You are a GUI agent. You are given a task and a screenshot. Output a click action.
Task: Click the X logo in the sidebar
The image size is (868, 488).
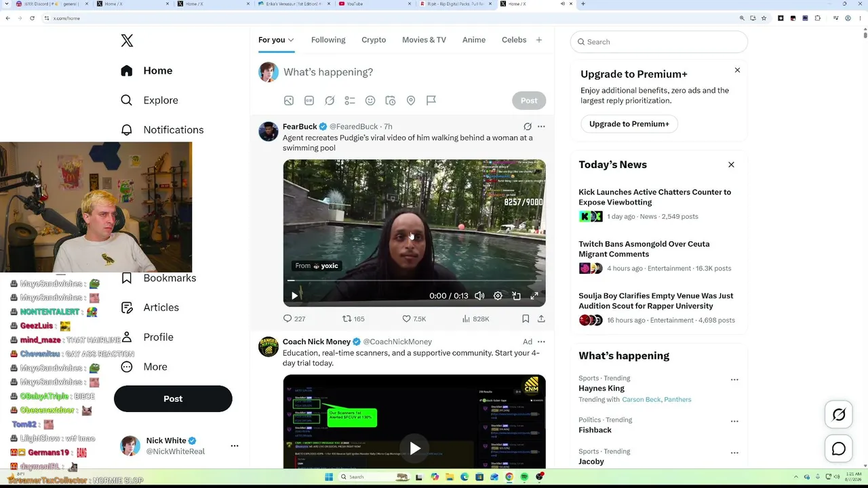click(127, 41)
